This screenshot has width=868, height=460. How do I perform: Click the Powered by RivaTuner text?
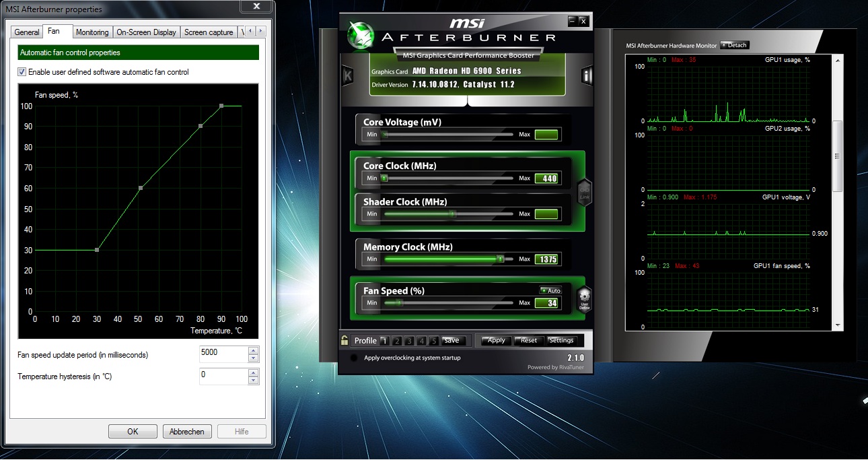tap(556, 367)
